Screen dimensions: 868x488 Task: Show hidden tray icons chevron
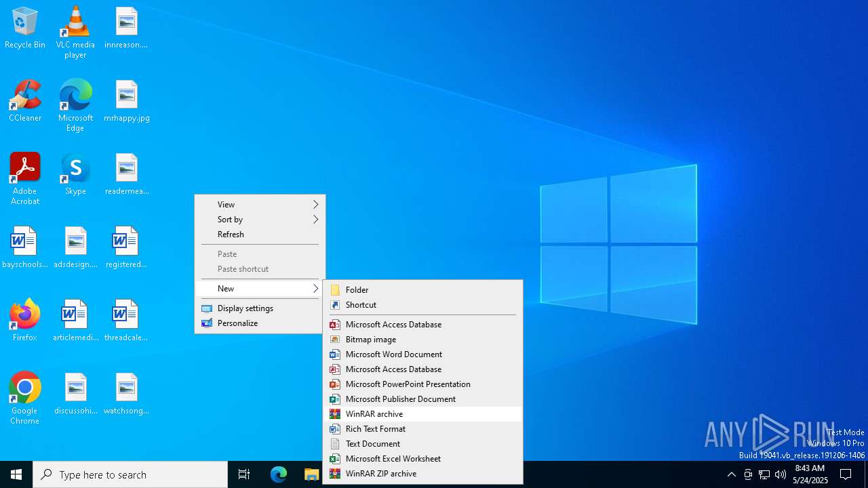tap(731, 474)
